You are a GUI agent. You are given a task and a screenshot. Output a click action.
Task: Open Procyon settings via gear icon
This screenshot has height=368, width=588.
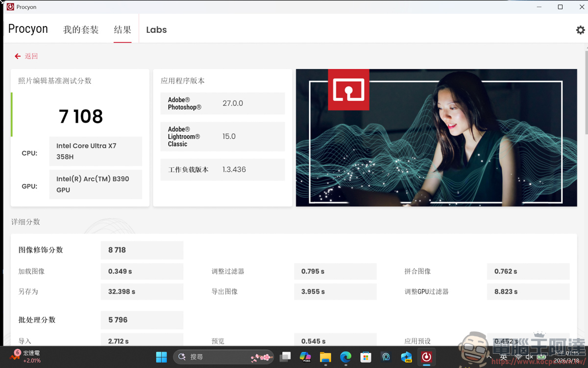click(580, 29)
